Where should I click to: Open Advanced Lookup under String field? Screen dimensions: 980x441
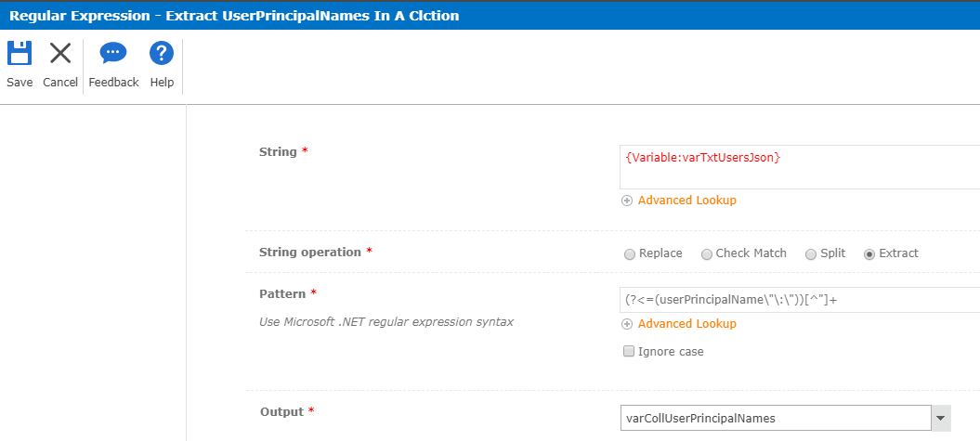tap(686, 201)
